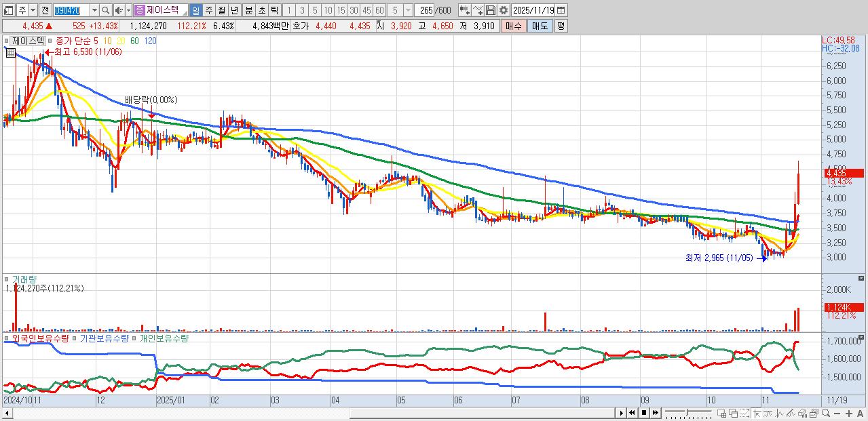The height and width of the screenshot is (421, 868).
Task: Click the 기관보유수량 legend label
Action: (105, 338)
